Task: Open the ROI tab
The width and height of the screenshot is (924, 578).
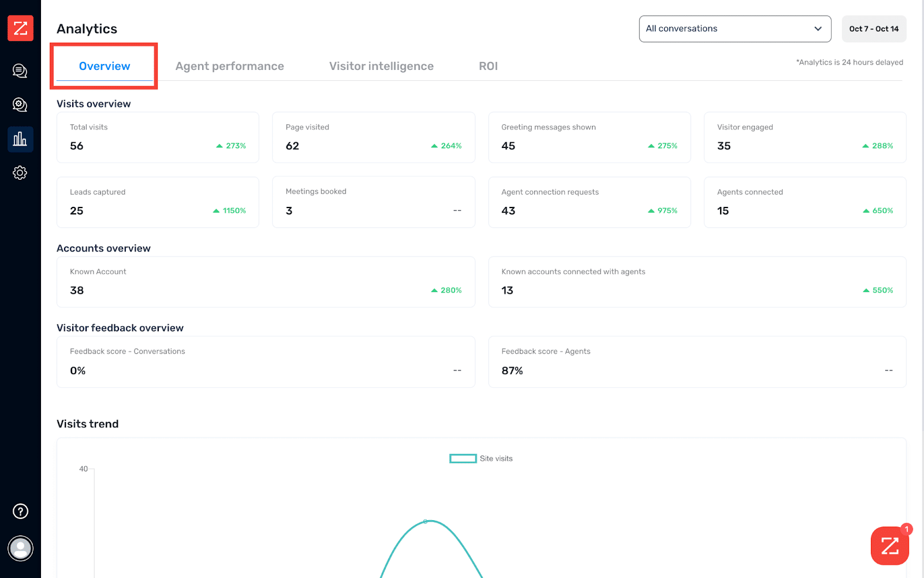Action: (x=488, y=66)
